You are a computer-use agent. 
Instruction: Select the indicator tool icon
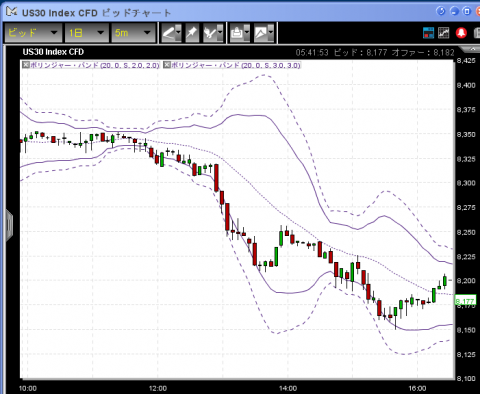210,33
